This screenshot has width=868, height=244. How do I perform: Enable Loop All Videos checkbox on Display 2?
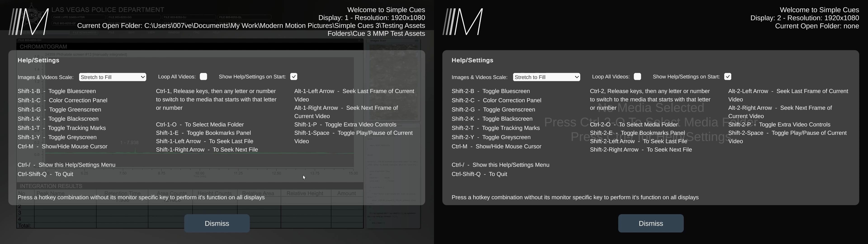pyautogui.click(x=637, y=77)
